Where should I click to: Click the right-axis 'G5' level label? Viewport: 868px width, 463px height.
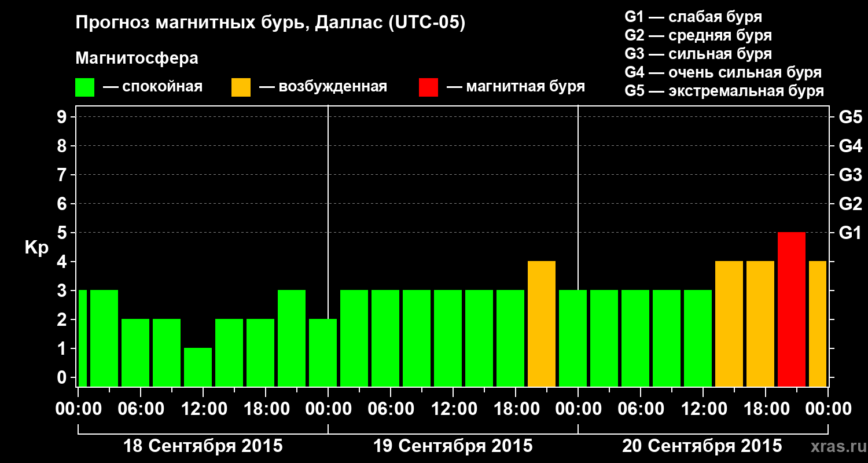click(x=851, y=117)
